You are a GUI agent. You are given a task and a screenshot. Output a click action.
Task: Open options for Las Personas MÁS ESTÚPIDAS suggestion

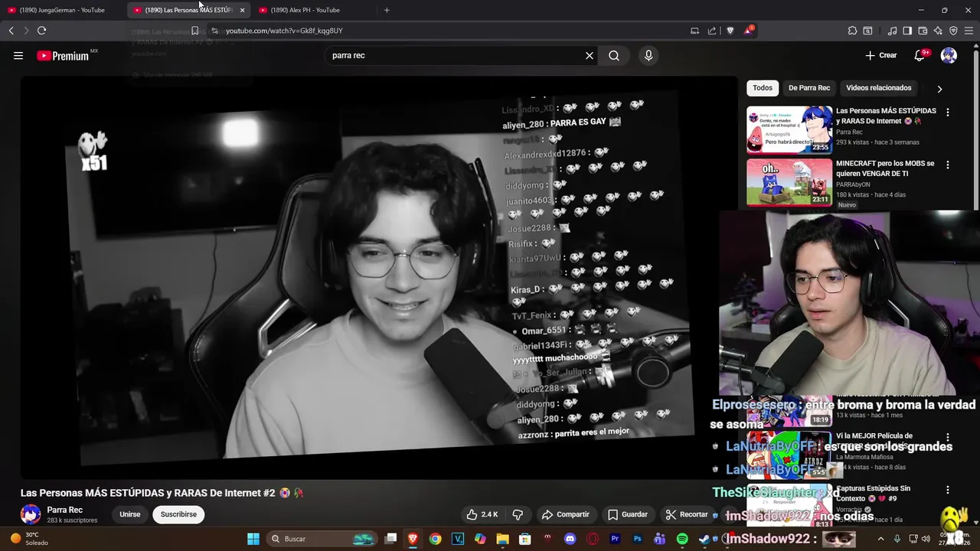click(x=948, y=112)
